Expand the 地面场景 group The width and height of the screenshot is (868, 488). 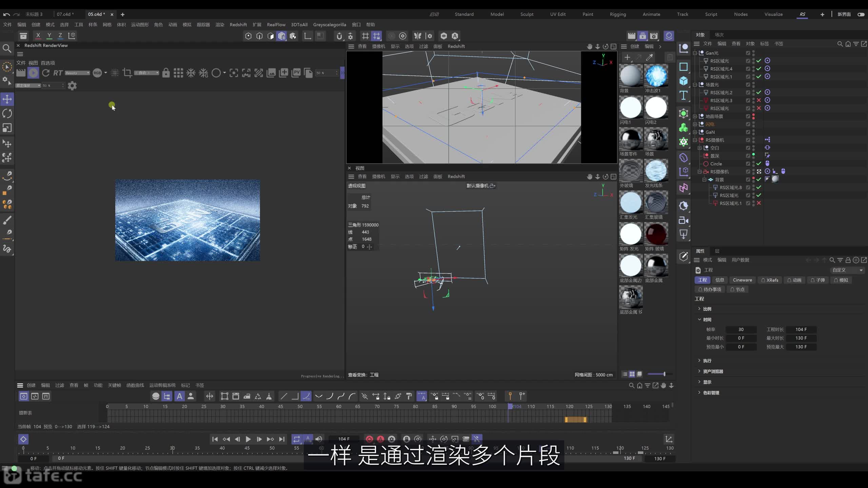pos(695,116)
